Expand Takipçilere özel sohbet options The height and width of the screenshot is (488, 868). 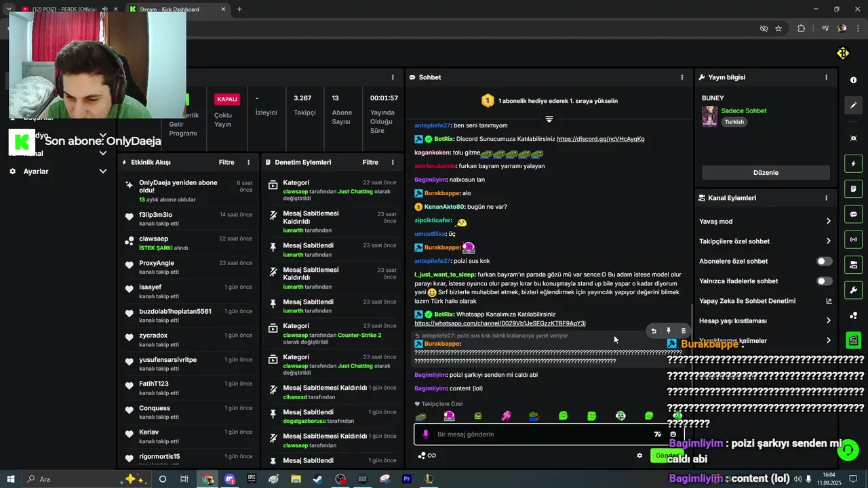click(828, 241)
